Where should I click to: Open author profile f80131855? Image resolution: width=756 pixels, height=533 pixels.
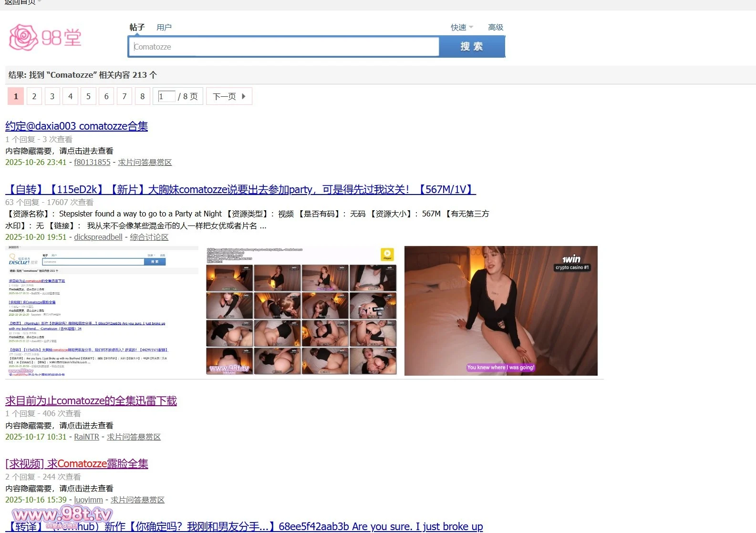coord(92,163)
